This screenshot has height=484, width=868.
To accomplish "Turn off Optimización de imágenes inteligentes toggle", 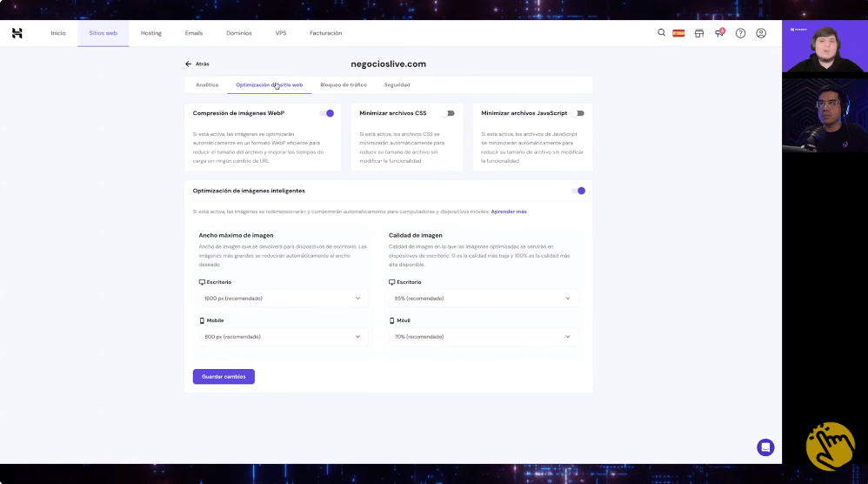I will 578,191.
